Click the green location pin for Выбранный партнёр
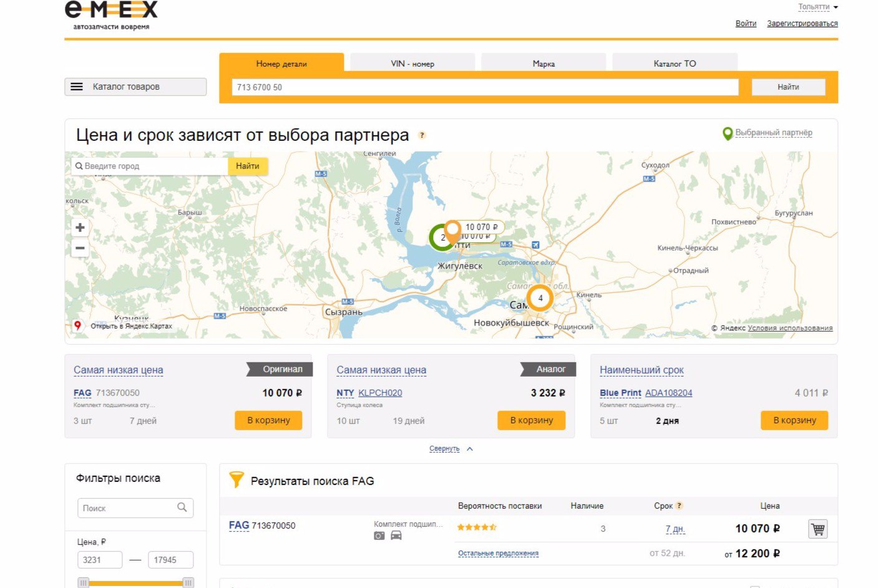The image size is (878, 588). tap(727, 133)
